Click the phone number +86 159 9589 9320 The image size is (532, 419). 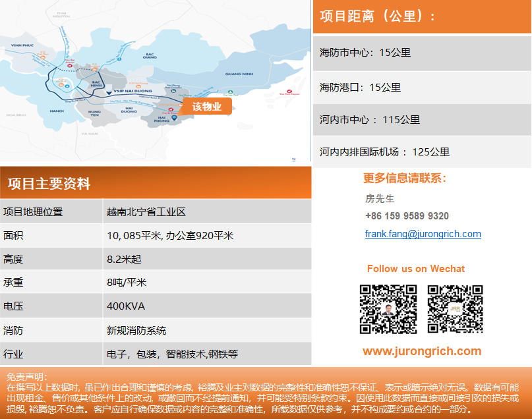(407, 216)
